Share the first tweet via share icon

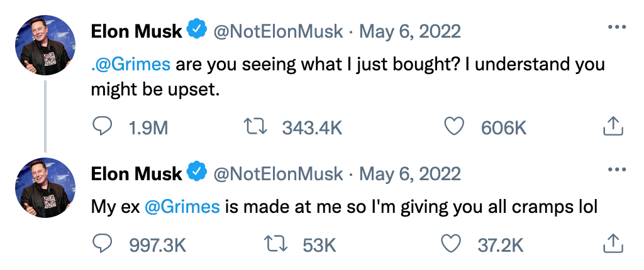click(613, 127)
